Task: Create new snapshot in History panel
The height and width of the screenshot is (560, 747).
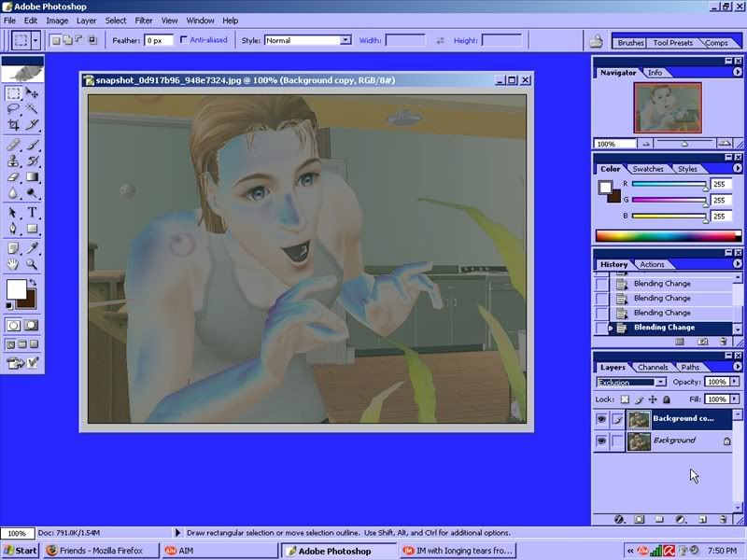Action: coord(702,342)
